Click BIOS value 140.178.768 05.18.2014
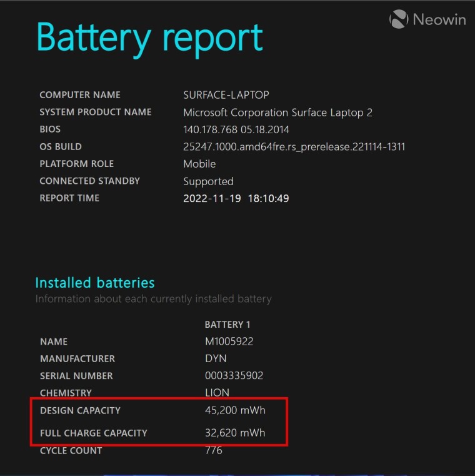 coord(236,129)
